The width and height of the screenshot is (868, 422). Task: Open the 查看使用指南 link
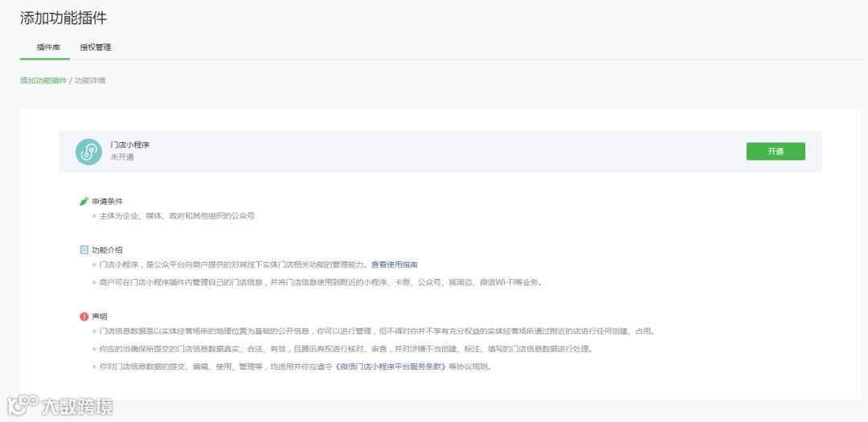pos(395,264)
